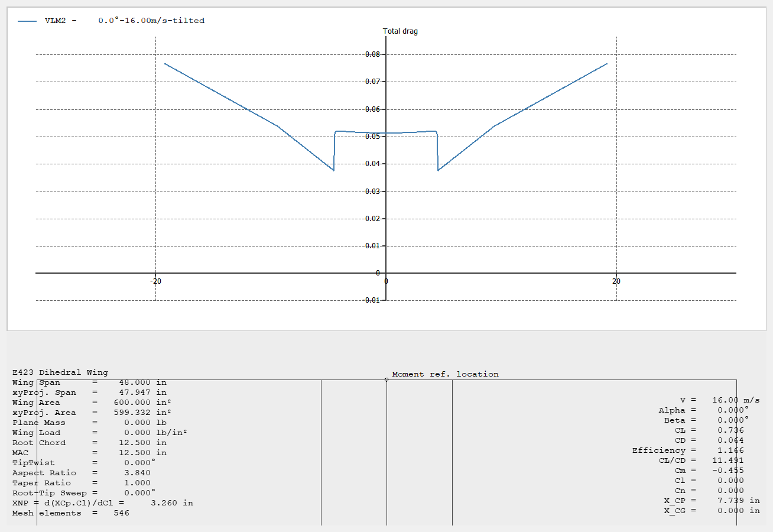
Task: Click the Total drag graph title
Action: click(401, 31)
